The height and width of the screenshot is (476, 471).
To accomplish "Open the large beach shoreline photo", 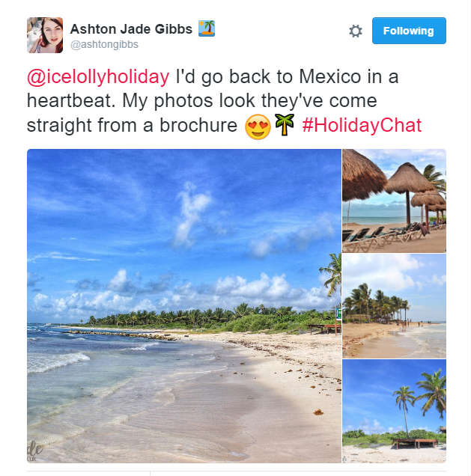I will coord(184,305).
